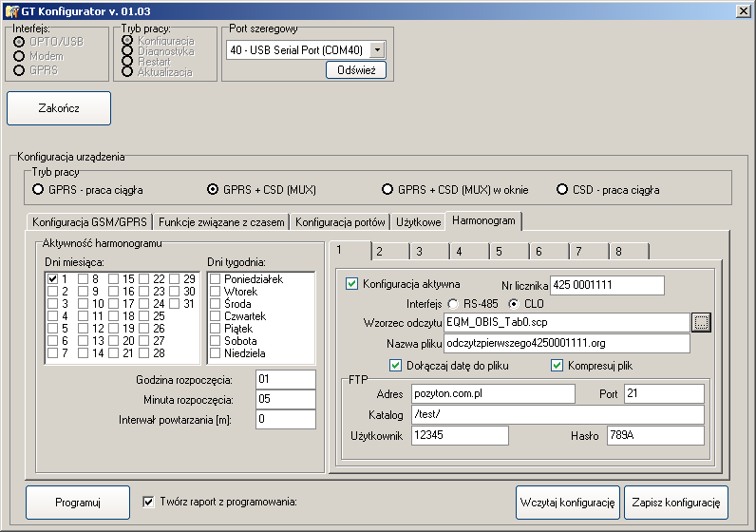Click the Odśwież button
Screen dimensions: 756x532
[356, 70]
